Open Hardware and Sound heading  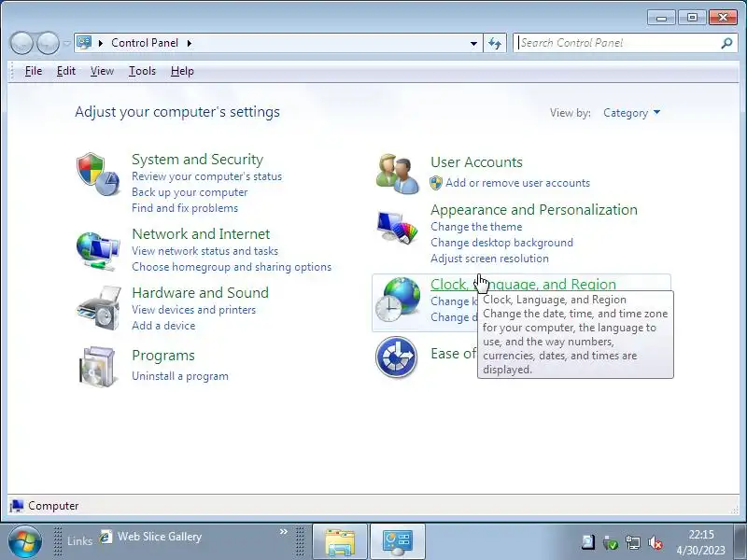tap(200, 292)
